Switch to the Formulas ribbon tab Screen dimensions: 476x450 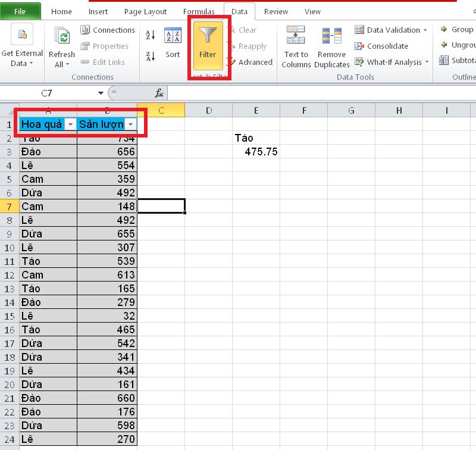(199, 11)
